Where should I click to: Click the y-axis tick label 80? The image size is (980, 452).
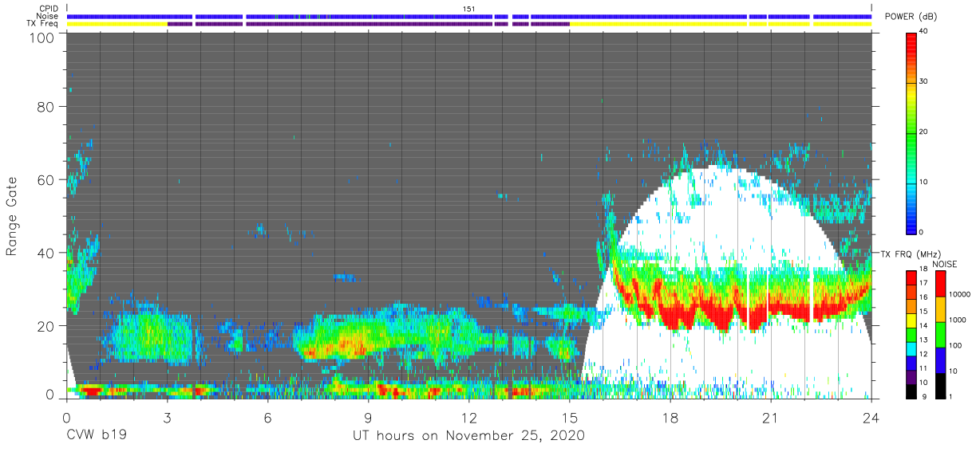pyautogui.click(x=46, y=107)
